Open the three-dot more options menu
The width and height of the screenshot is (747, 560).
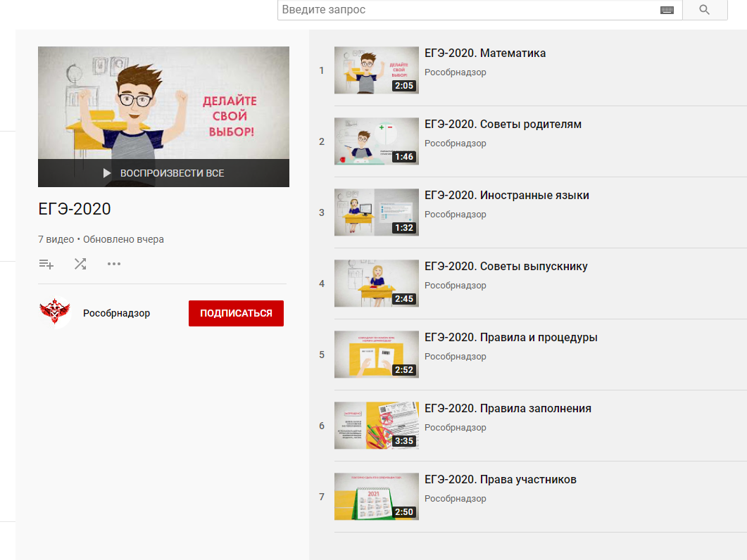pyautogui.click(x=114, y=265)
